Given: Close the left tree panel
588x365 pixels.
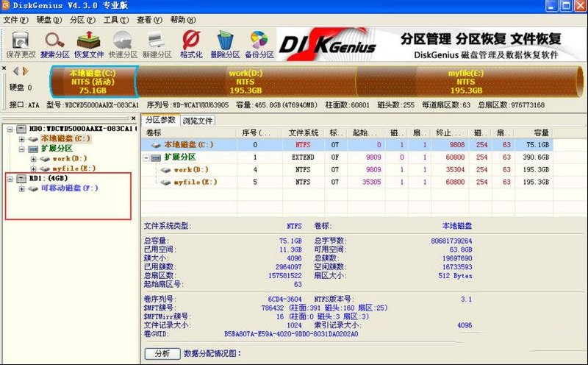Looking at the screenshot, I should point(134,118).
